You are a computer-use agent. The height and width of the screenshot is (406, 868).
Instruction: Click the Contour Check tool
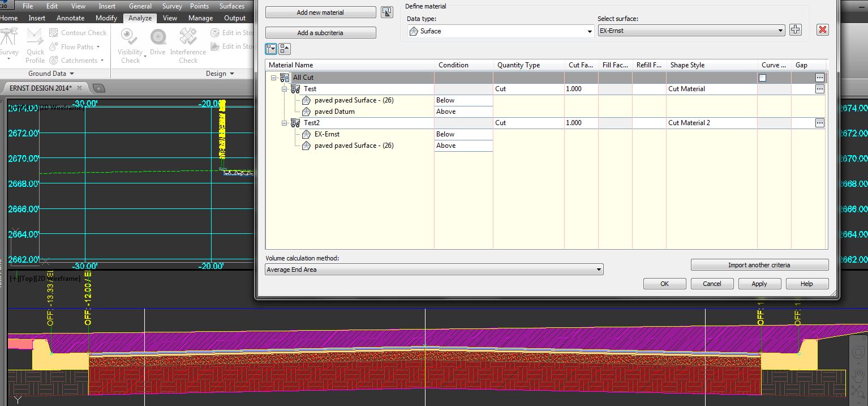78,33
